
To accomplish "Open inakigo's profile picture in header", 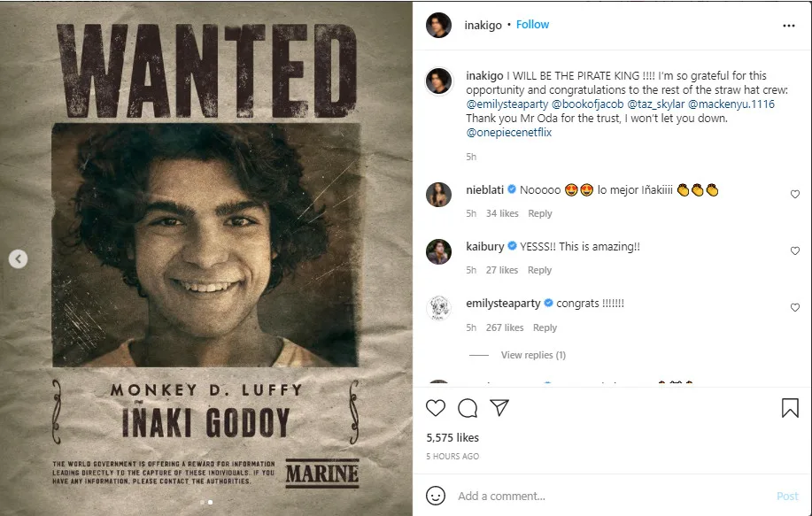I will [438, 26].
